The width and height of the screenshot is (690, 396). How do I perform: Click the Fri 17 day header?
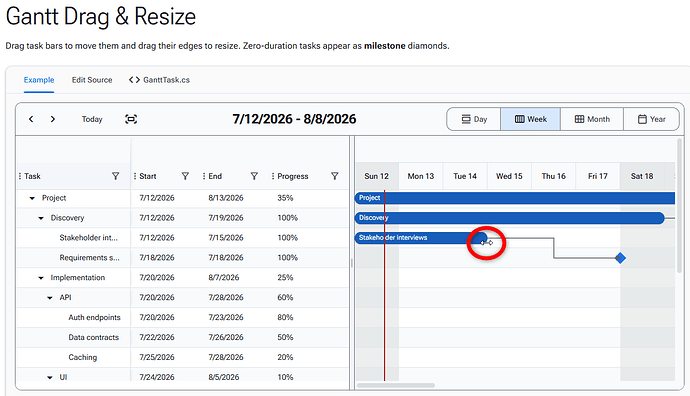[x=598, y=176]
